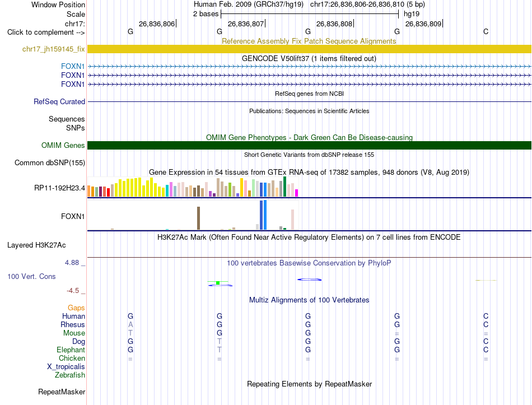Image resolution: width=532 pixels, height=405 pixels.
Task: Click the reference base C in the ruler row
Action: point(486,31)
